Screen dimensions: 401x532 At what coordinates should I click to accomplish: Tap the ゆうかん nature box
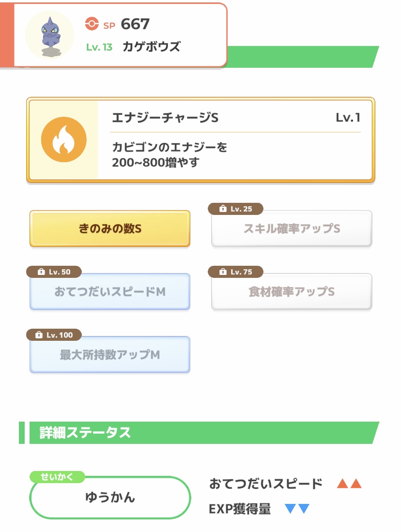point(110,498)
